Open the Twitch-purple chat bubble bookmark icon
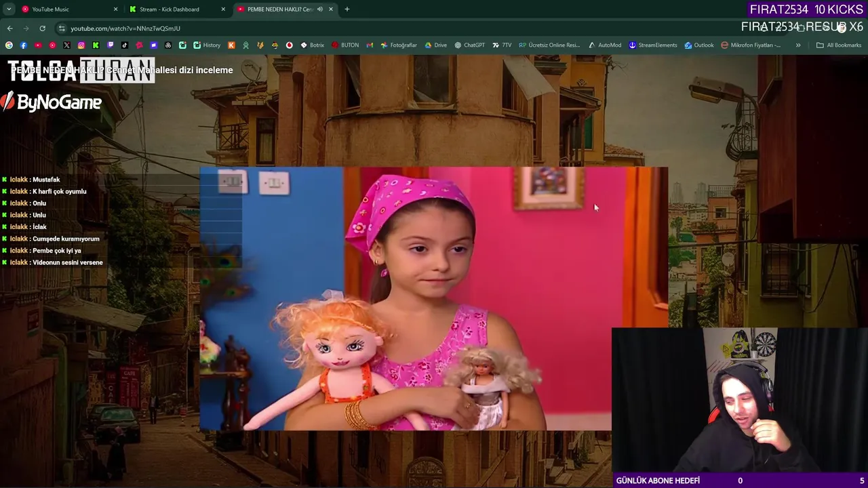 pos(154,45)
